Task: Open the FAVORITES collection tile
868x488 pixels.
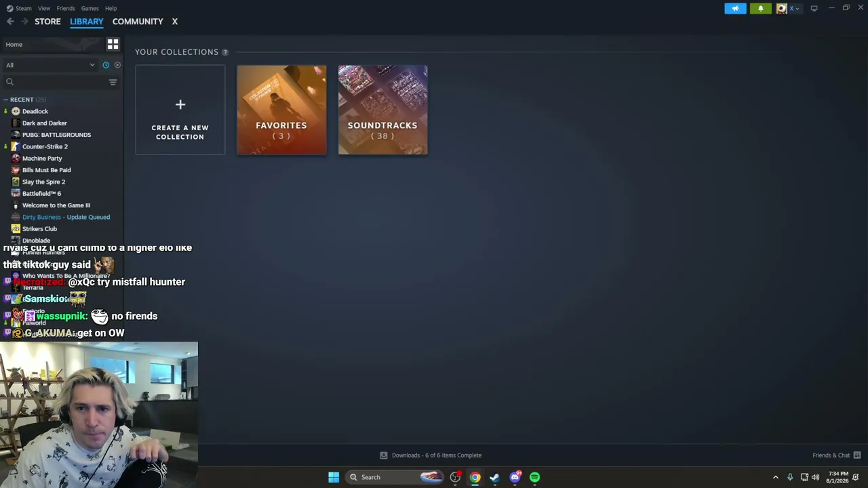Action: click(281, 110)
